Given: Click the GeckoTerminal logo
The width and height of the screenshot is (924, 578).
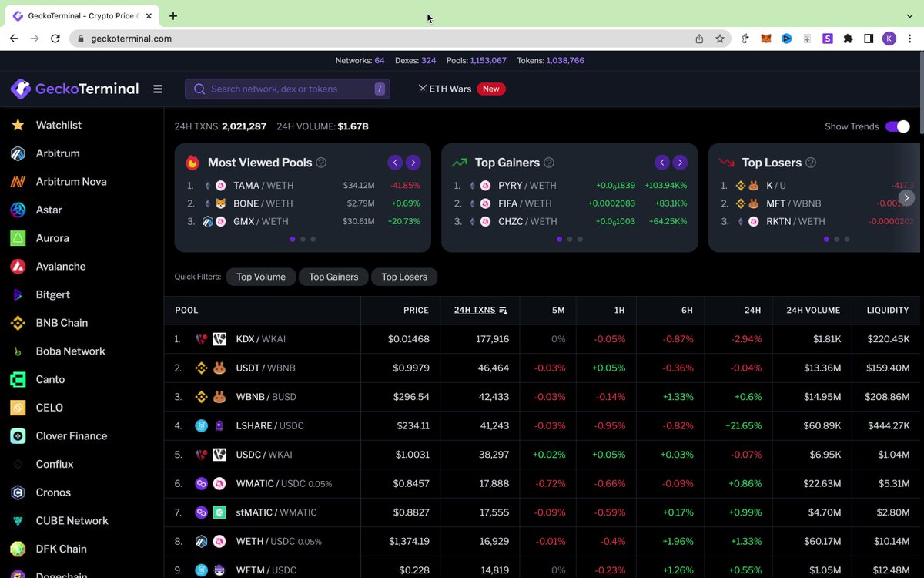Looking at the screenshot, I should [x=75, y=89].
